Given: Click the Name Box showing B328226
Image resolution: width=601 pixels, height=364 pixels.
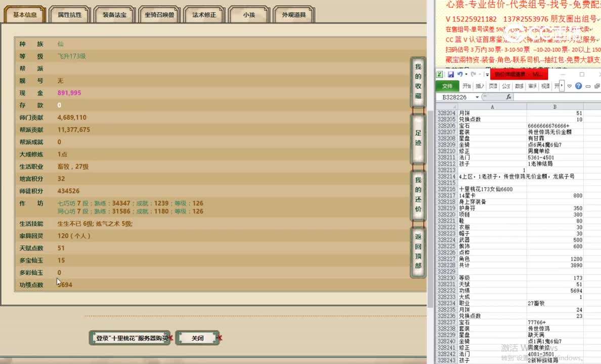Looking at the screenshot, I should click(455, 97).
